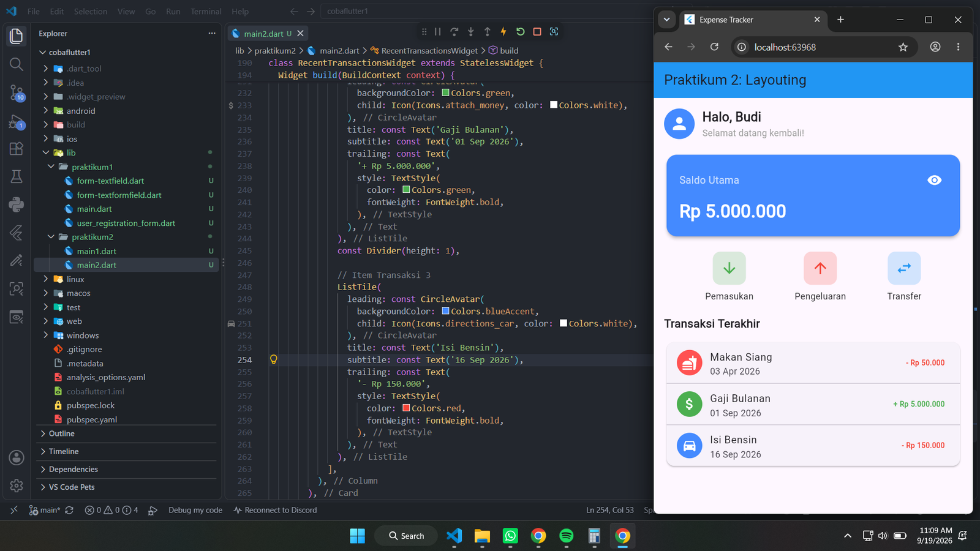Open the Python icon in activity bar
Image resolution: width=980 pixels, height=551 pixels.
coord(17,204)
